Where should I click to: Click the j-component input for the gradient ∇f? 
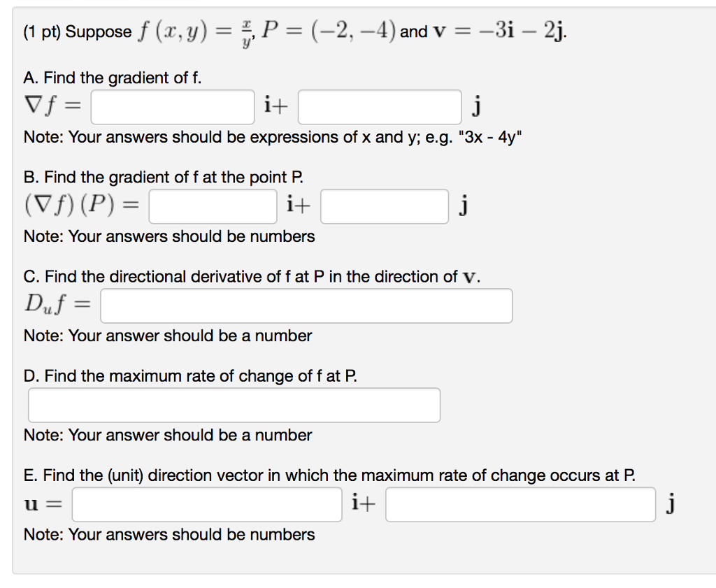tap(380, 106)
